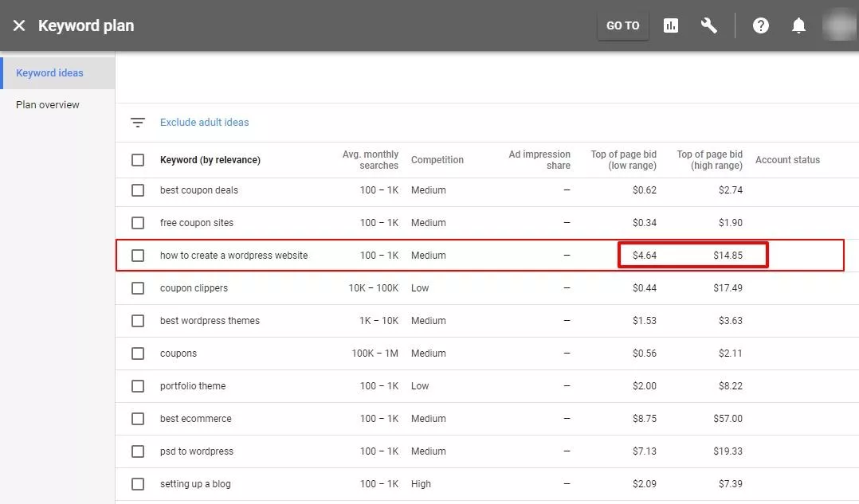Check the 'coupon clippers' row checkbox
The width and height of the screenshot is (859, 504).
click(138, 288)
